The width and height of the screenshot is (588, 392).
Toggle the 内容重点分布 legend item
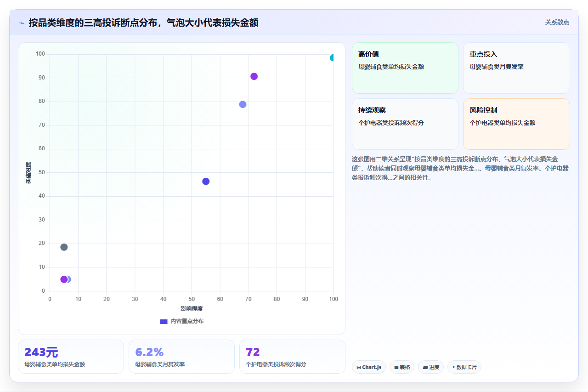181,321
